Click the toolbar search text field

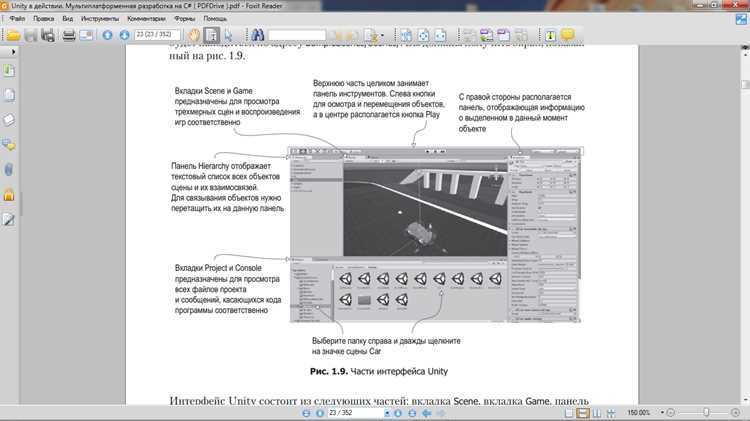coord(297,35)
